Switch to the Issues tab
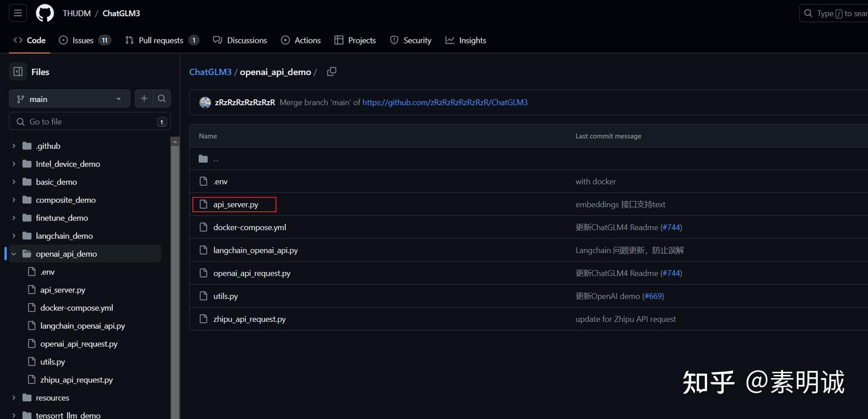Screen dimensions: 868x419 tap(84, 40)
